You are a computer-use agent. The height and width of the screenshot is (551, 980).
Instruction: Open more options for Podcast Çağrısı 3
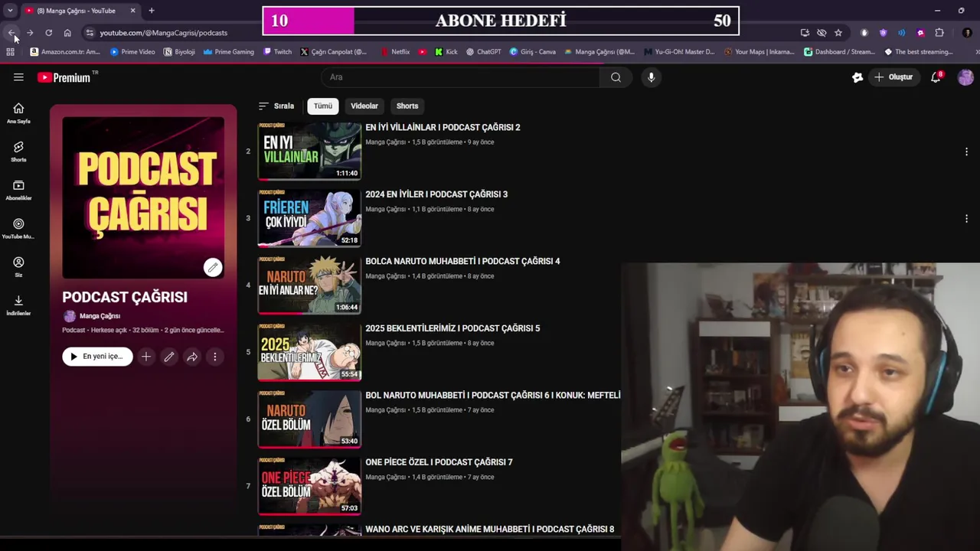pos(966,219)
